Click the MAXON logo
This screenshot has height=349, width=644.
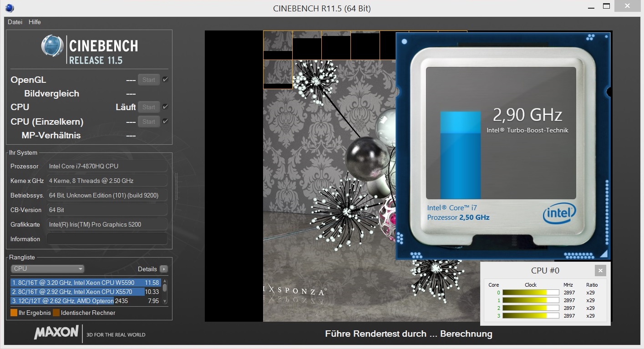(x=56, y=332)
